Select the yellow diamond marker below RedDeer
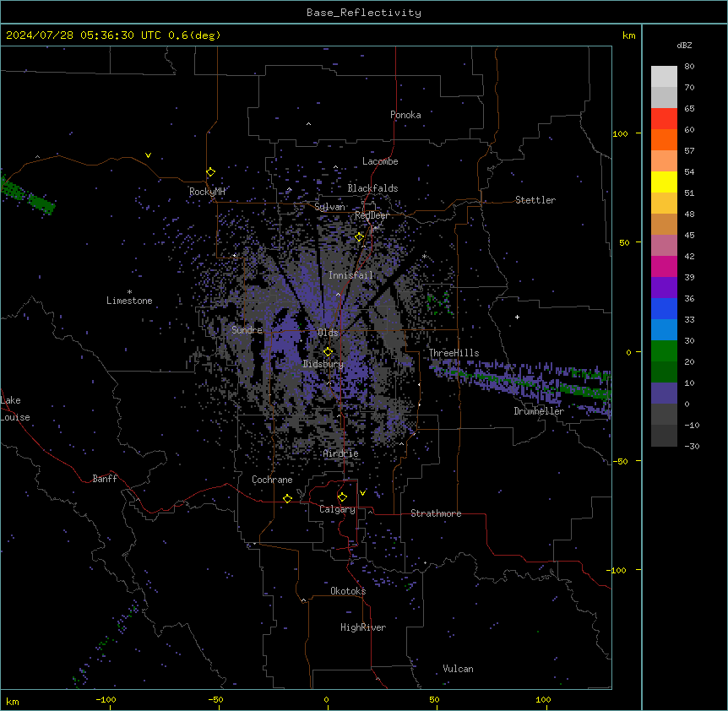Image resolution: width=728 pixels, height=711 pixels. click(359, 237)
